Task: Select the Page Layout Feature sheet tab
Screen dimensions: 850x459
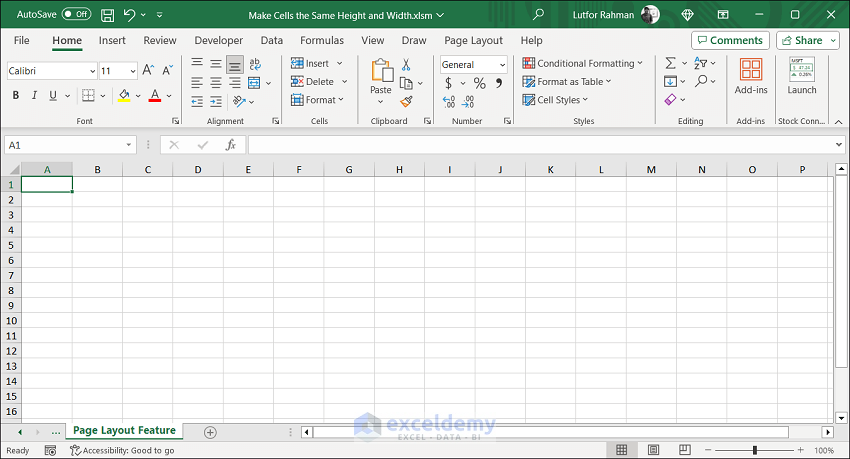Action: coord(124,430)
